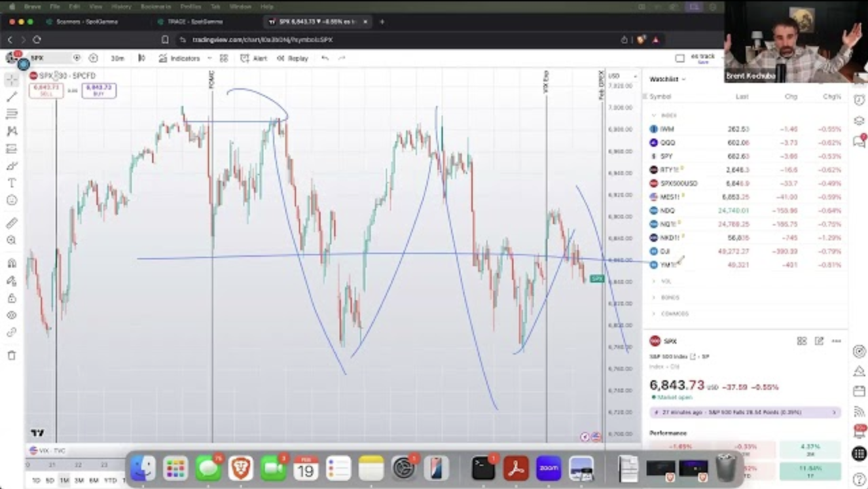Click the BUY price button
This screenshot has width=868, height=489.
[98, 90]
